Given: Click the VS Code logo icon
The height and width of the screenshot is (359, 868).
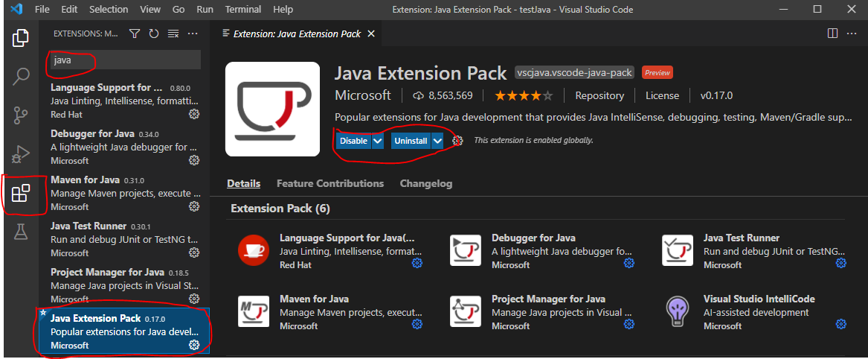Looking at the screenshot, I should click(16, 10).
